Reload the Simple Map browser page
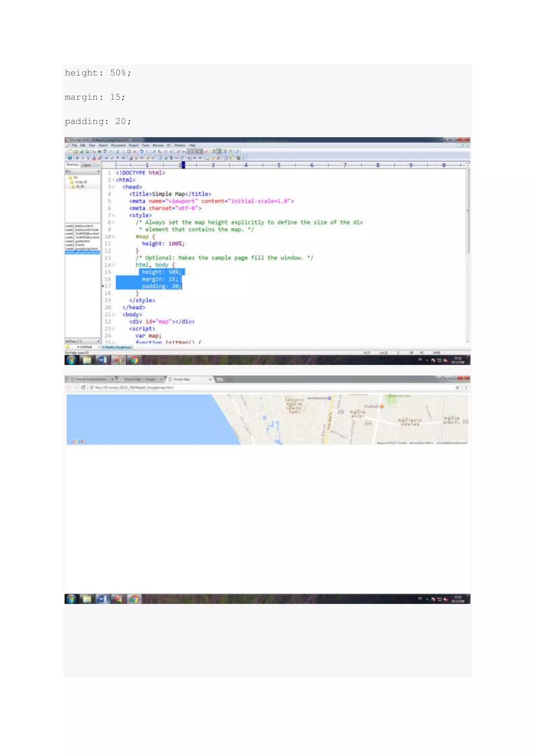 tap(83, 388)
